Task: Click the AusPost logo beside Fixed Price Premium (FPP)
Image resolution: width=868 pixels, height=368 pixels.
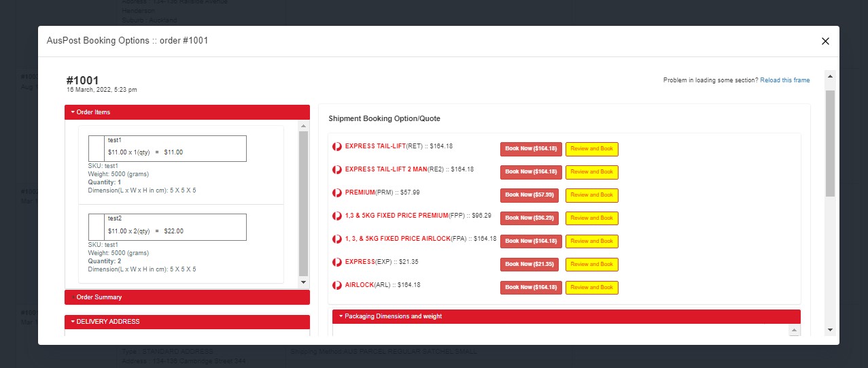Action: point(336,216)
